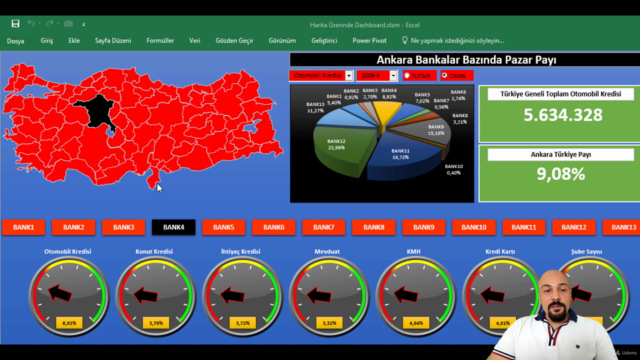This screenshot has width=640, height=360.
Task: Click the 8,92% value under Otomobil Kredisi gauge
Action: pyautogui.click(x=69, y=323)
